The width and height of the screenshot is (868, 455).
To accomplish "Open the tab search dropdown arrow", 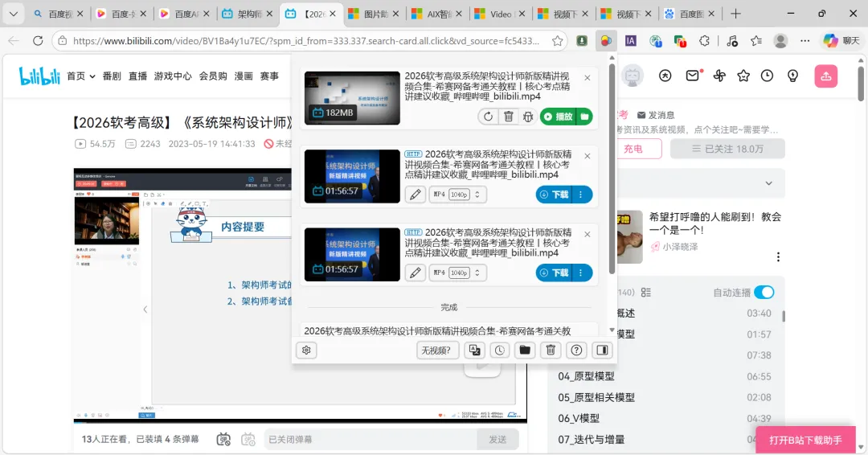I will click(x=14, y=14).
